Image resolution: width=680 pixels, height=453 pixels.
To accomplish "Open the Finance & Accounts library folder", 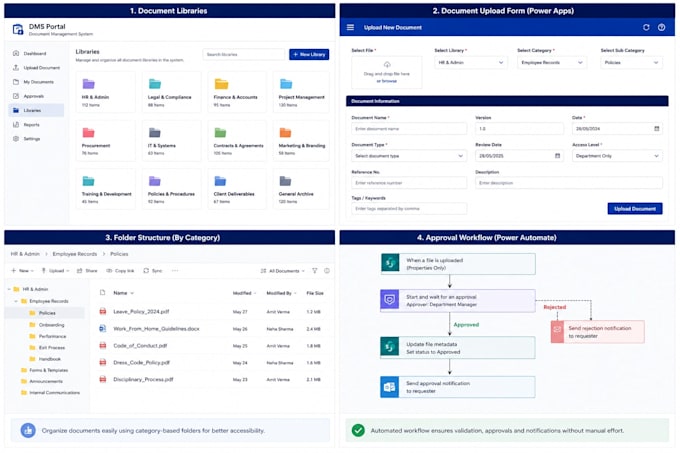I will (238, 93).
